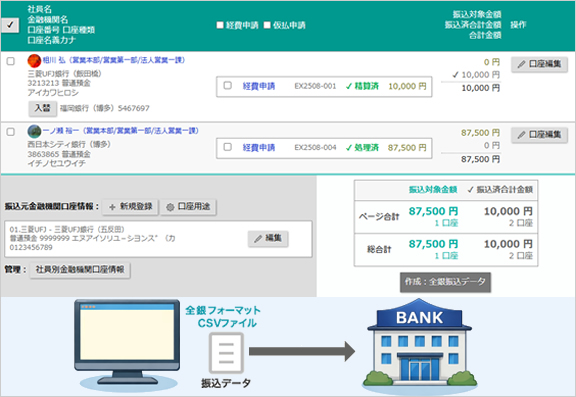Click 福岡銀行（博多）5467697 alternate account text

point(105,108)
